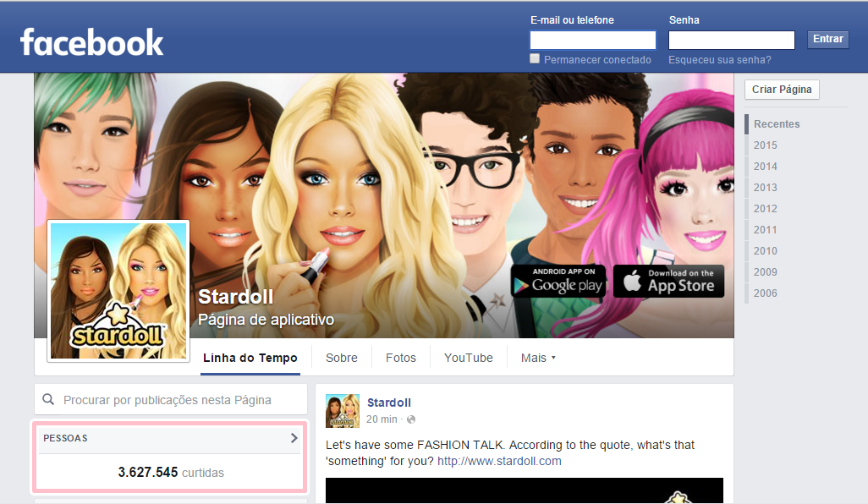The image size is (868, 504).
Task: Click the 20 min post timestamp
Action: tap(382, 419)
